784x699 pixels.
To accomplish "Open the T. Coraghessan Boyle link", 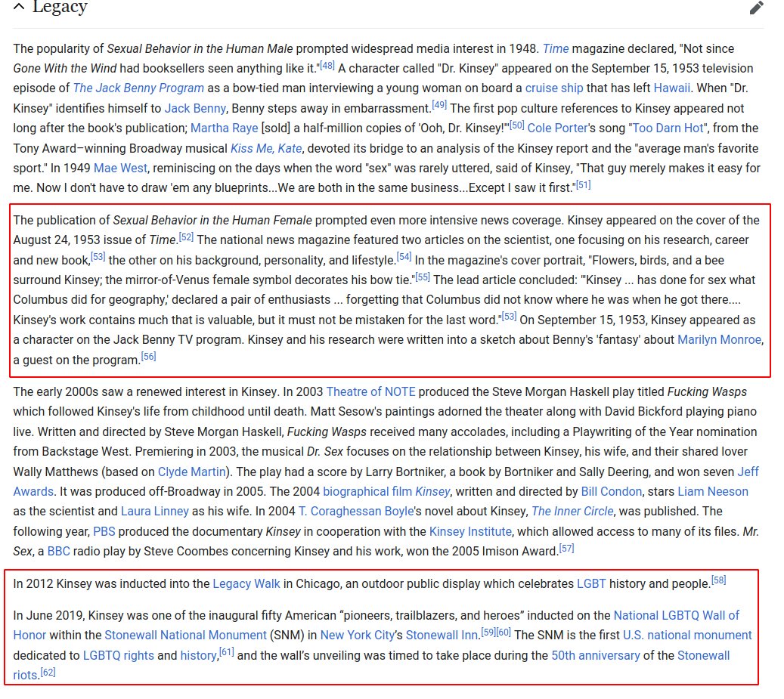I will [356, 511].
